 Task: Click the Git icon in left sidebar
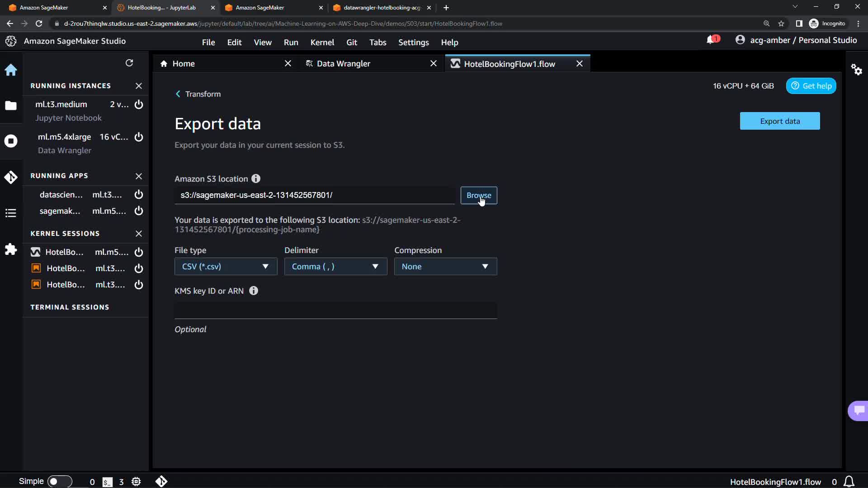tap(11, 177)
